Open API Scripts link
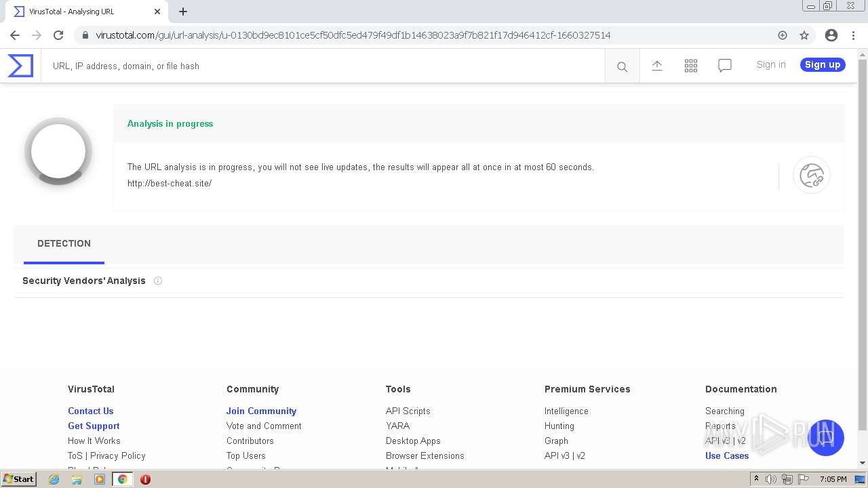The image size is (868, 488). click(408, 411)
